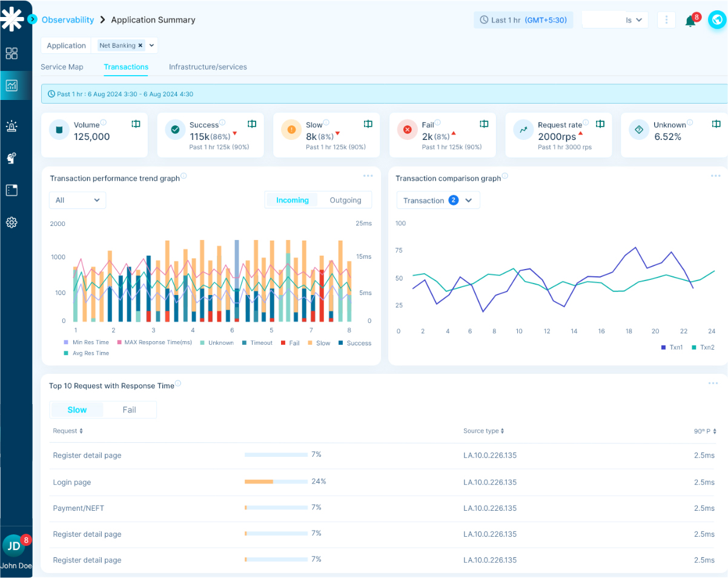Click the globe icon at top right
Screen dimensions: 728x578
(x=717, y=20)
